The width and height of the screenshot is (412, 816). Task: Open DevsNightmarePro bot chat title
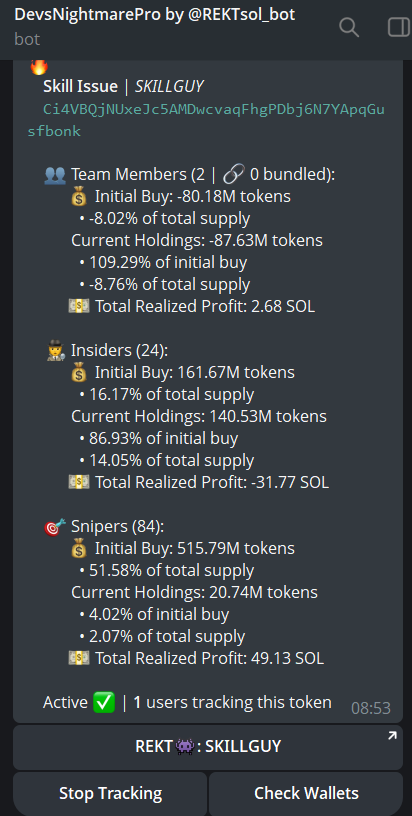(154, 15)
